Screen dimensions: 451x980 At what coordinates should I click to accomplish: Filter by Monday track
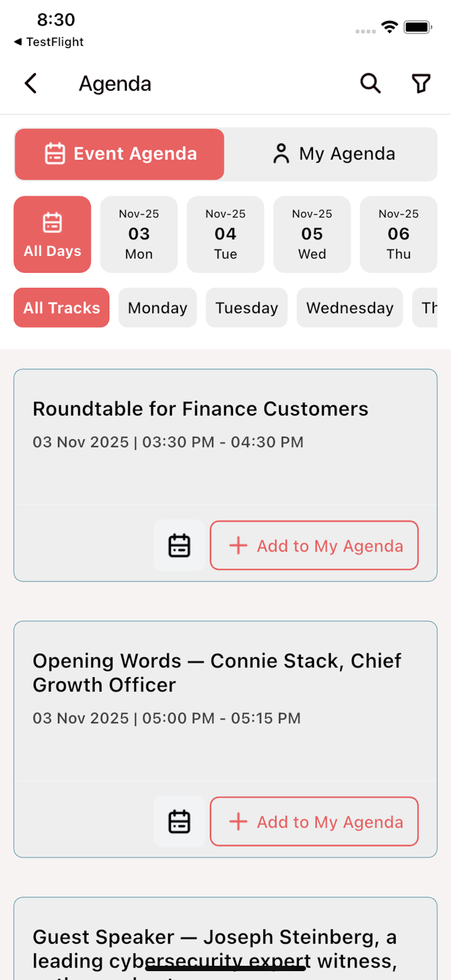(x=158, y=308)
